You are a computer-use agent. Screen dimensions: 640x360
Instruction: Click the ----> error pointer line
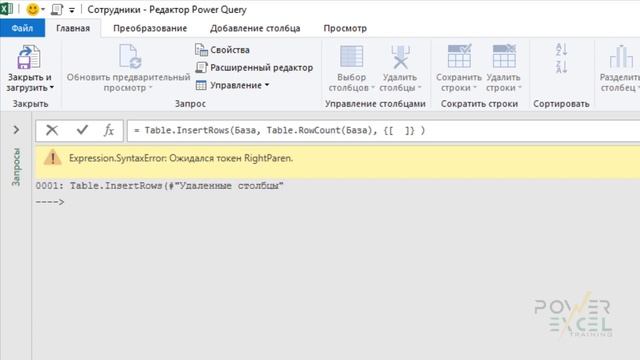(x=50, y=202)
